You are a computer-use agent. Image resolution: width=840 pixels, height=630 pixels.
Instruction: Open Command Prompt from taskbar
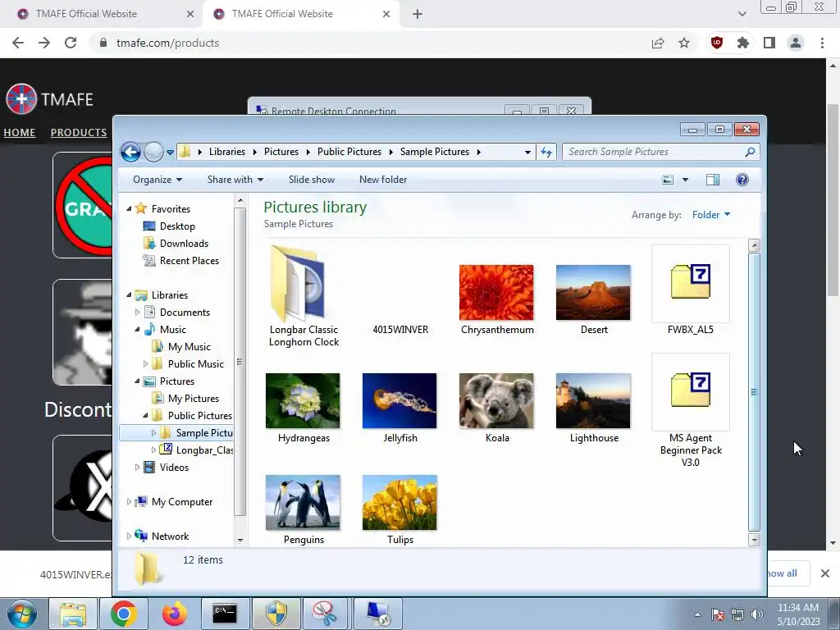(x=225, y=614)
